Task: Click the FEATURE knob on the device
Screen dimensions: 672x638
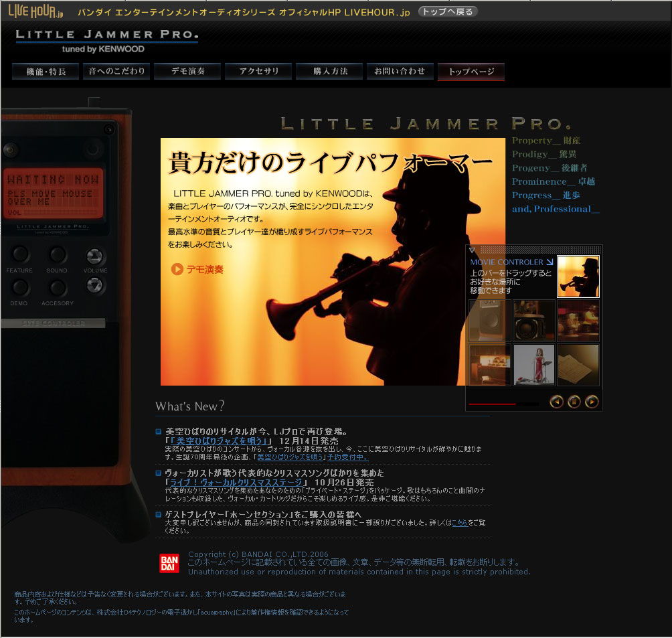Action: (x=19, y=254)
